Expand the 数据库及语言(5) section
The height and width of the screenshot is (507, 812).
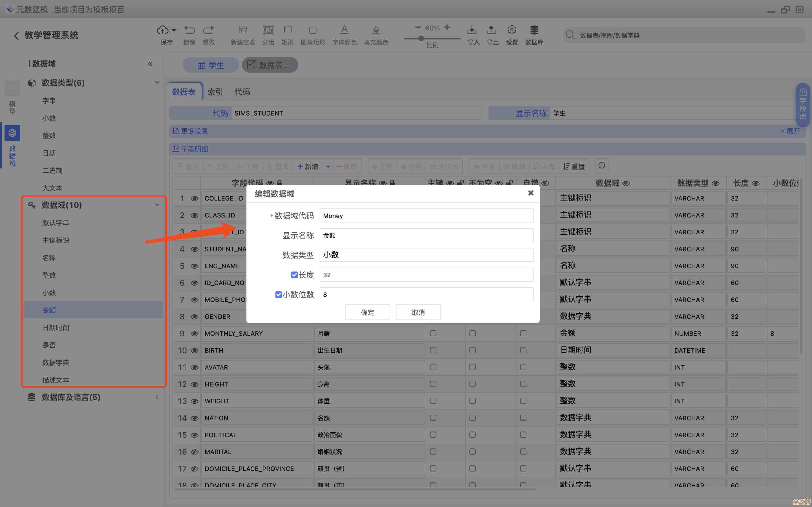[157, 397]
